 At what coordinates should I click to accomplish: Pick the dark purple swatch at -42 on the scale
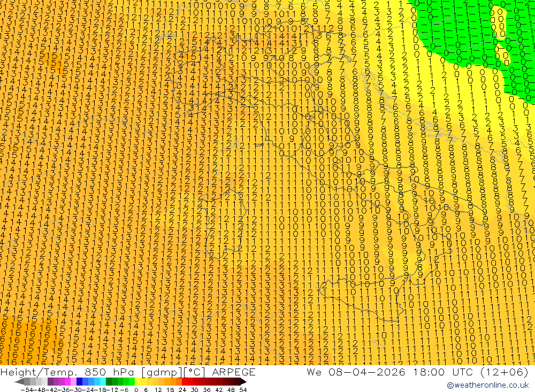tap(50, 382)
